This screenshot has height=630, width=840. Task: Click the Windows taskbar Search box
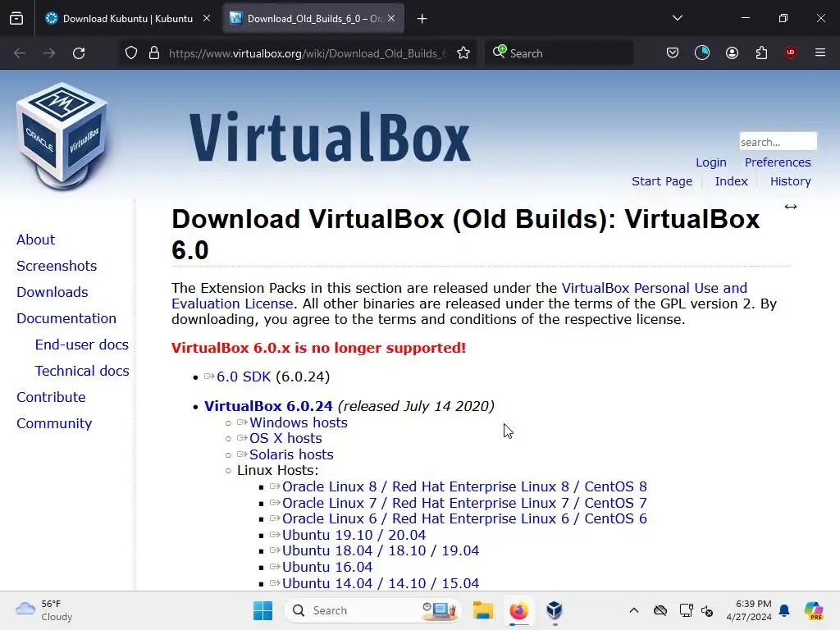point(373,610)
